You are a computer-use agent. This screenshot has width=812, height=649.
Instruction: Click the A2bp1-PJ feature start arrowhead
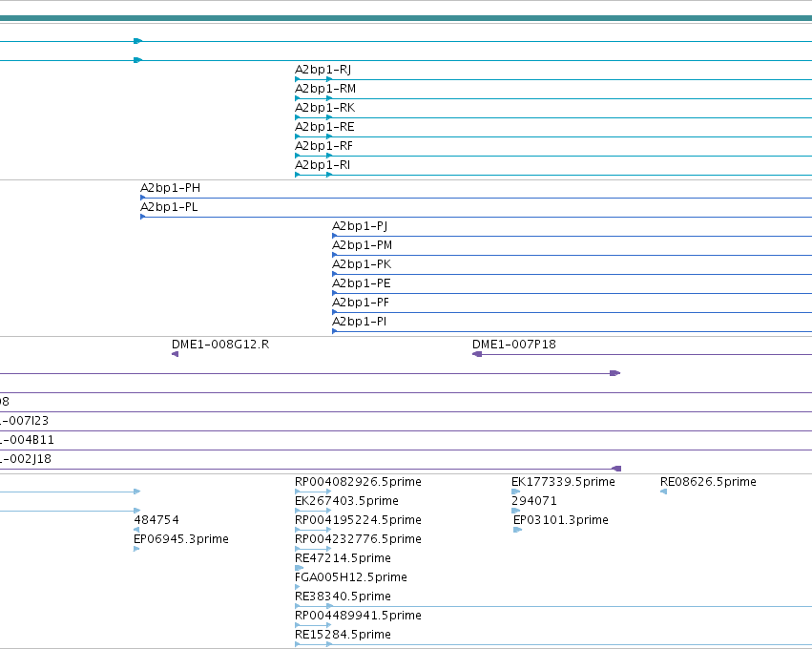[x=335, y=236]
